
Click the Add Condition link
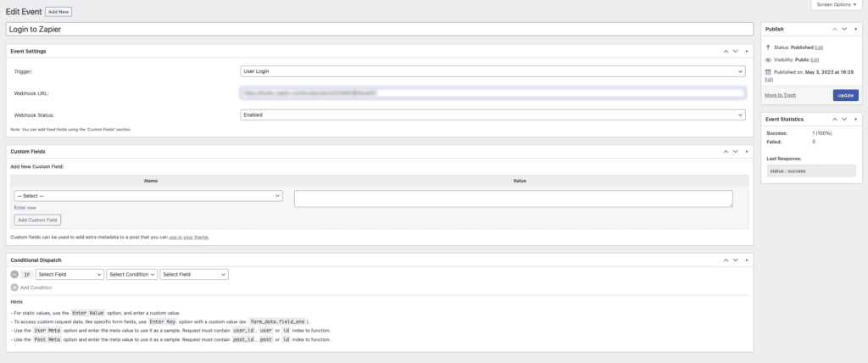[x=36, y=288]
